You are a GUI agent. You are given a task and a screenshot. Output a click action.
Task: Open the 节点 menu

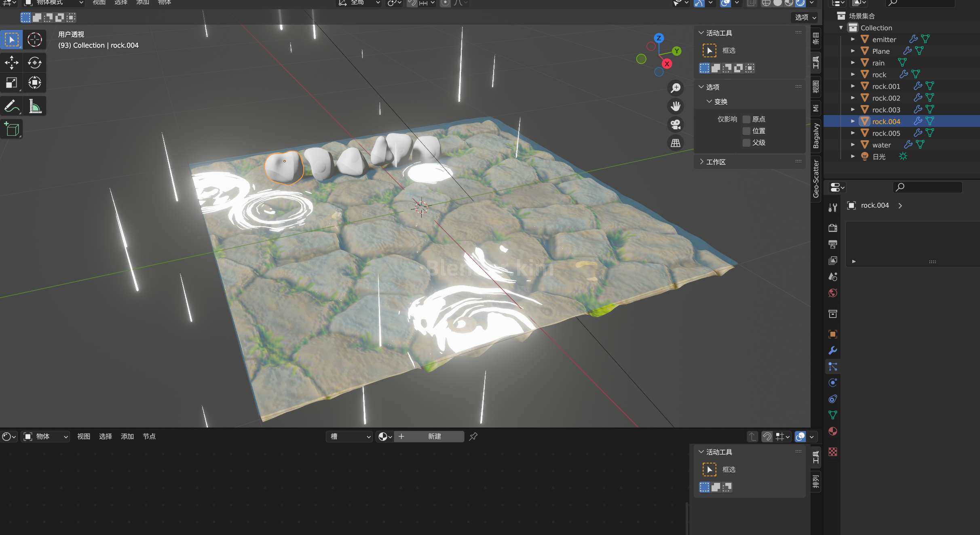(149, 436)
